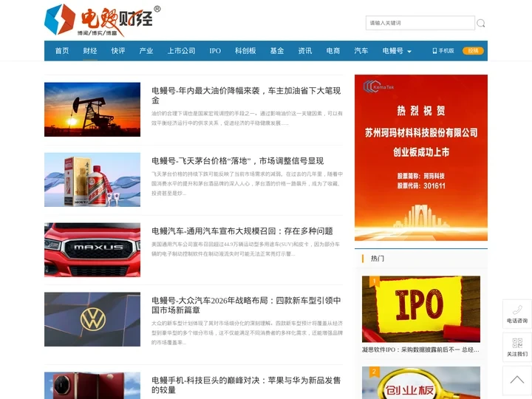Open article 通用汽车宣布大规模召回
The height and width of the screenshot is (399, 532).
tap(242, 231)
